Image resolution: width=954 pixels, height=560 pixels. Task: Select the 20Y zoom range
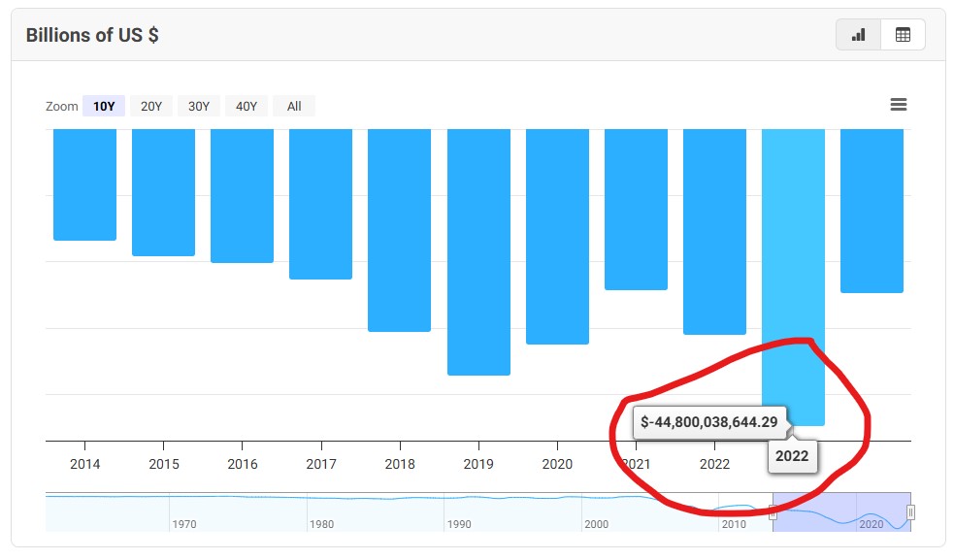point(151,107)
